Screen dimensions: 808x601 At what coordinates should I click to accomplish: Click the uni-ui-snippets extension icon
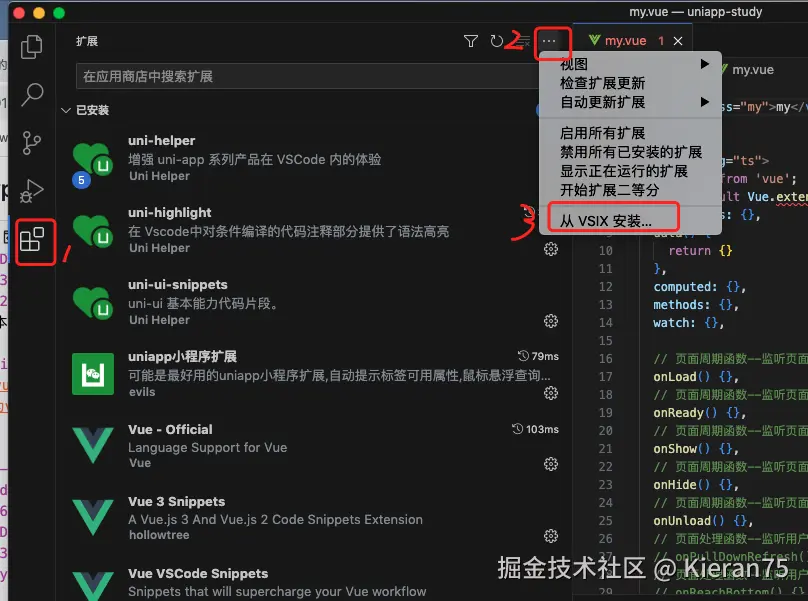pos(93,303)
